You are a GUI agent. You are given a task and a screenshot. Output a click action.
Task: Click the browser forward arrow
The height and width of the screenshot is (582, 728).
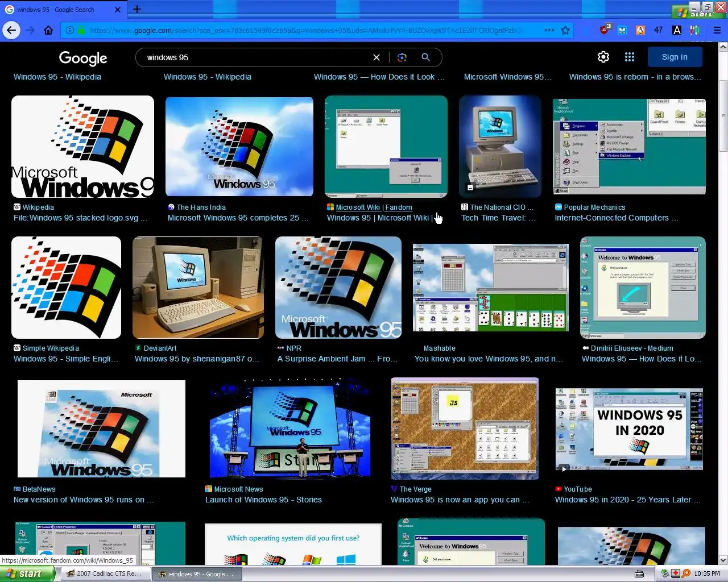[30, 30]
